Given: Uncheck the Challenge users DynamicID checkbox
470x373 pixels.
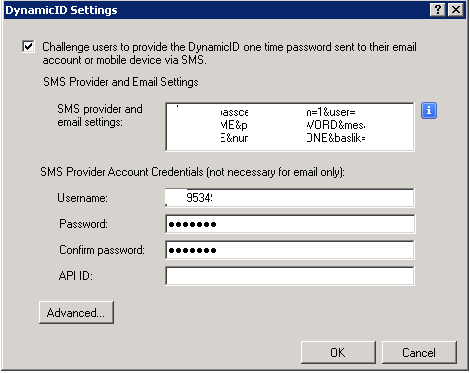Looking at the screenshot, I should click(x=28, y=46).
